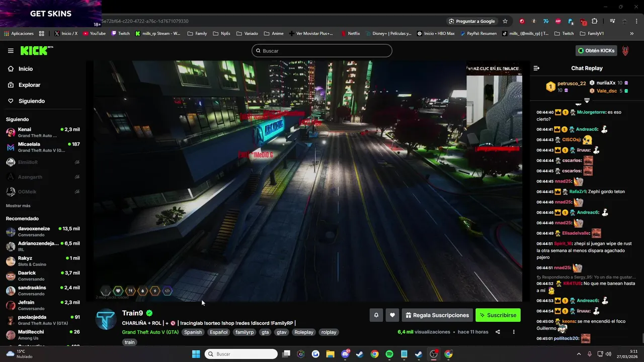Bookmark the page with the star icon
Viewport: 644px width, 362px height.
coord(505,21)
